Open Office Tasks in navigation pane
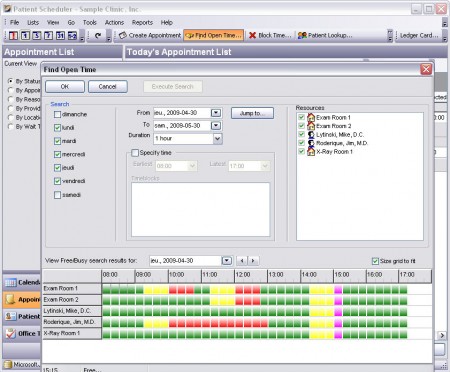The height and width of the screenshot is (372, 450). tap(22, 333)
